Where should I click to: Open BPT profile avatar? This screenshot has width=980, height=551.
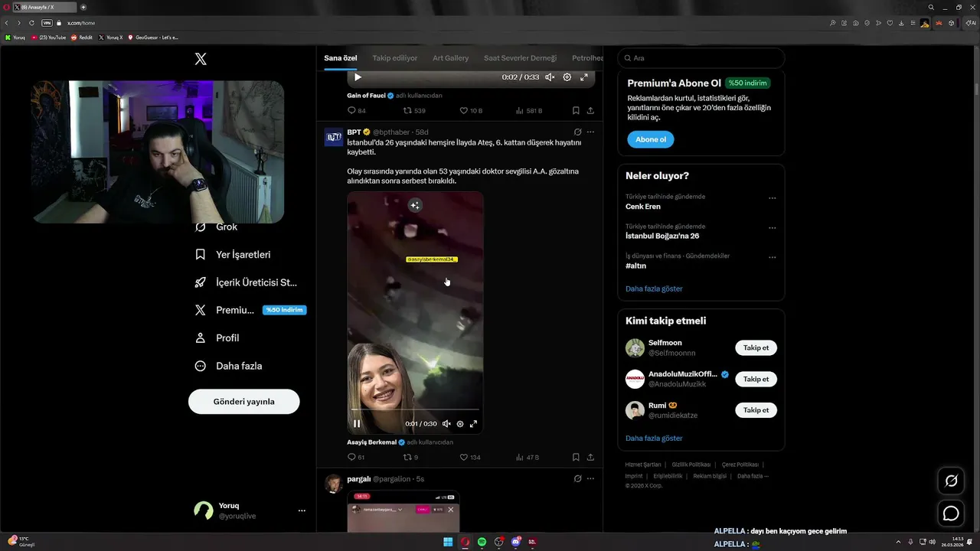coord(334,137)
